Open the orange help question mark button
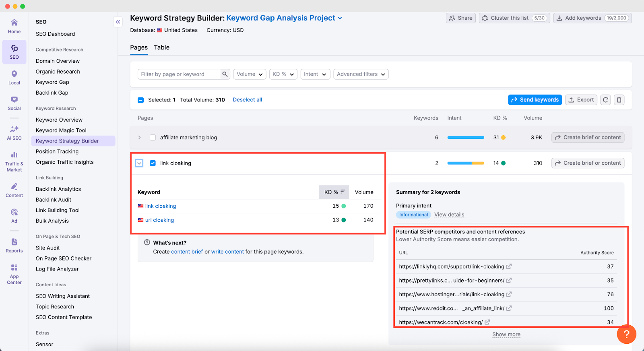 tap(626, 334)
